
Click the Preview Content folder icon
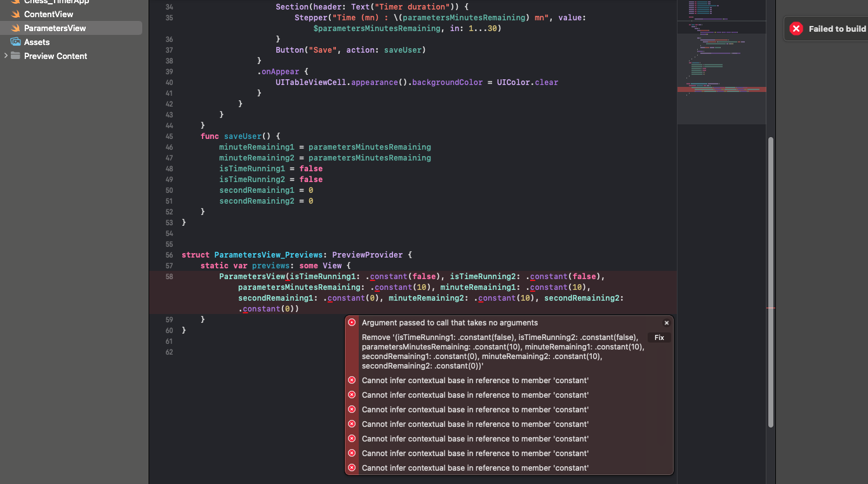(x=16, y=56)
